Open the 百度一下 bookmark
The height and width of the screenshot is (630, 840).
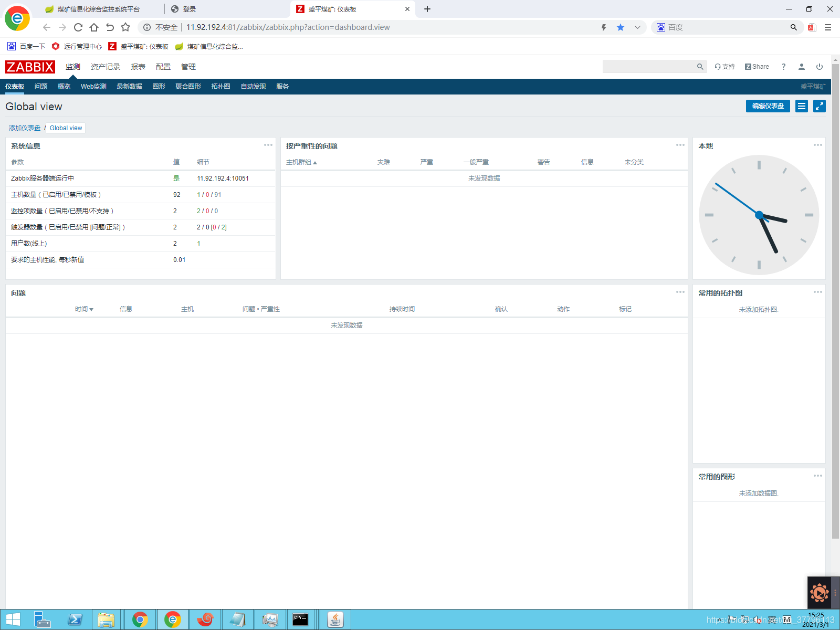tap(26, 46)
